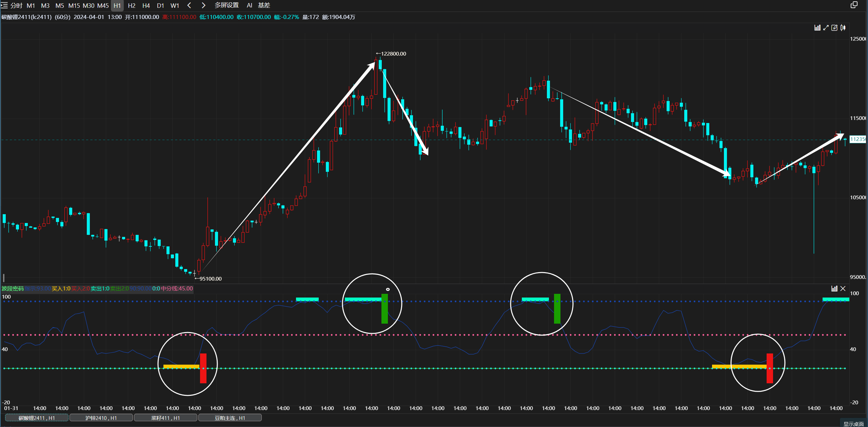Click the second red buy signal bar
868x427 pixels.
[x=770, y=368]
